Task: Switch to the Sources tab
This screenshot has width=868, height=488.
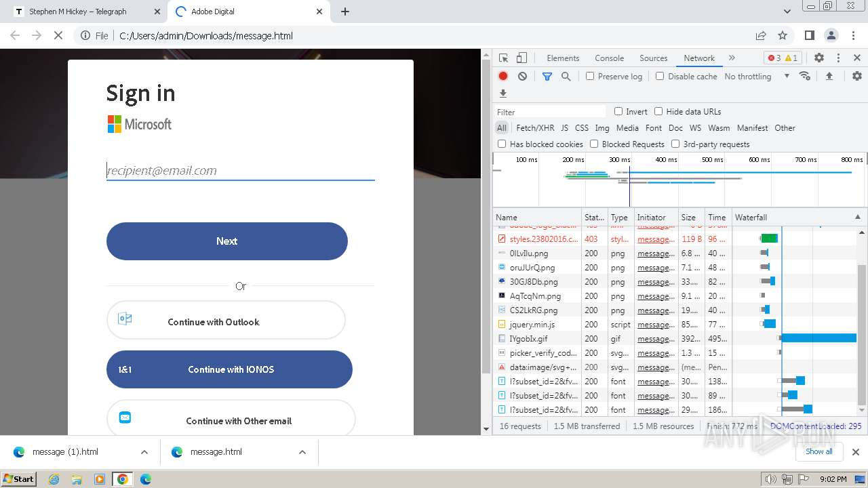Action: pos(654,58)
